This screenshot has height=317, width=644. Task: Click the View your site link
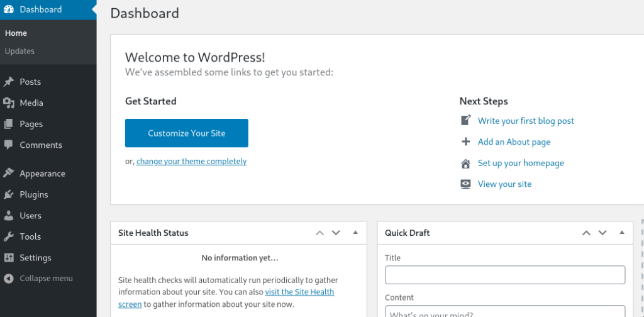click(504, 184)
